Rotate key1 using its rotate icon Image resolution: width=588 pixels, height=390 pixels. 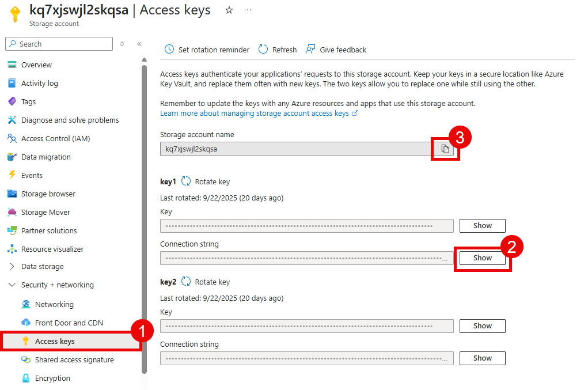(x=187, y=181)
